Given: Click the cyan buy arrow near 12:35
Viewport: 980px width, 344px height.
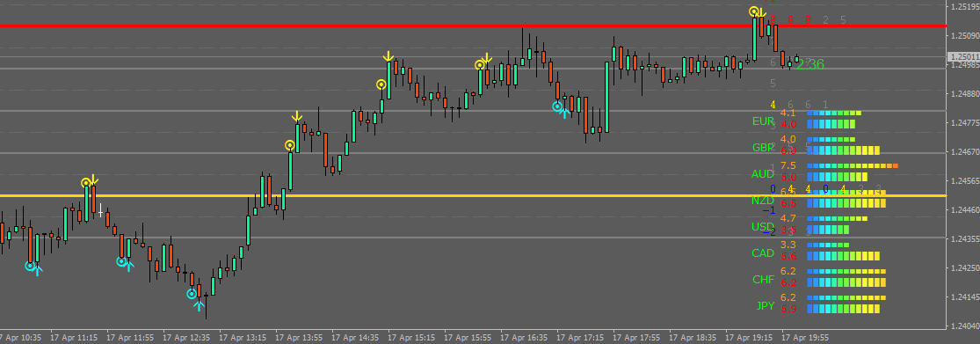Looking at the screenshot, I should tap(199, 304).
